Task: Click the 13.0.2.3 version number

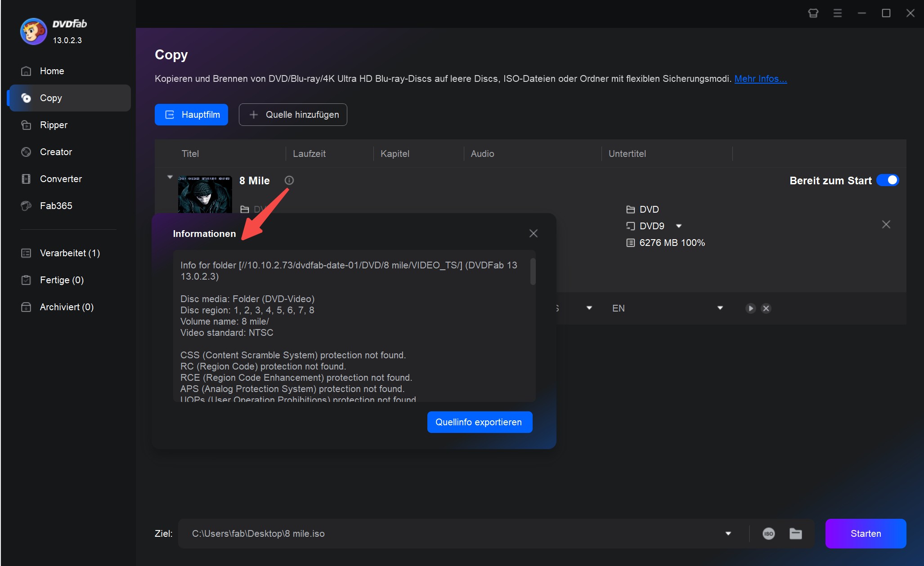Action: pyautogui.click(x=67, y=40)
